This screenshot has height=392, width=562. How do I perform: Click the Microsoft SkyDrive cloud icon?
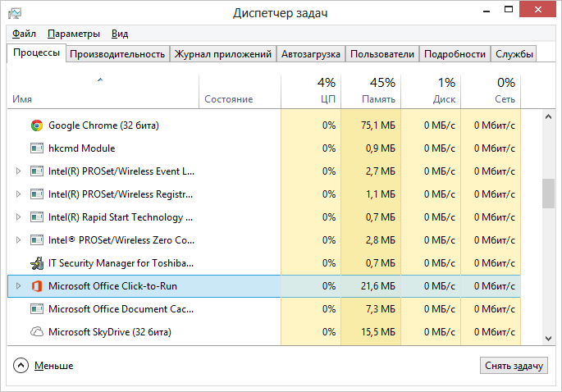click(37, 332)
